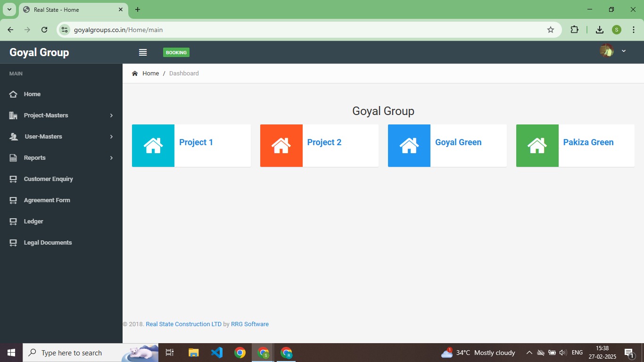Click the Ledger sidebar icon
This screenshot has height=362, width=644.
[13, 222]
